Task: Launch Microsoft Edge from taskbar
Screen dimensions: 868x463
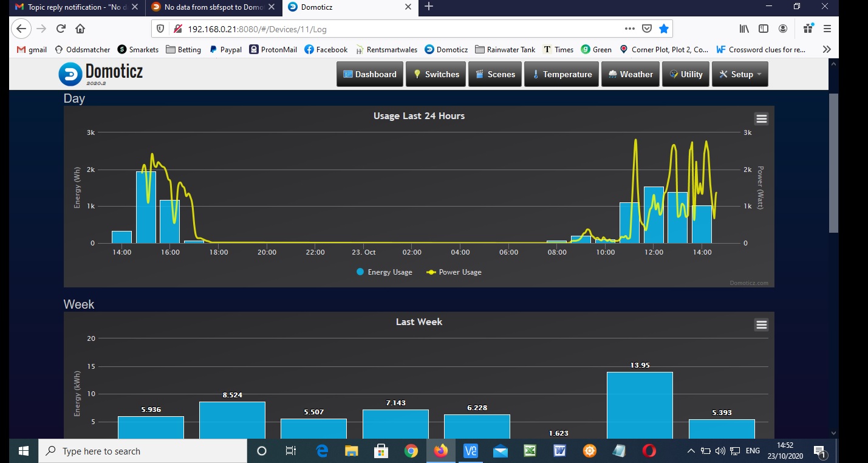Action: [322, 451]
